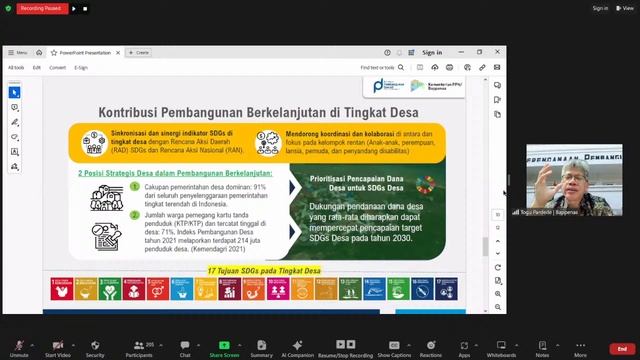Open the Participants panel
Screen dimensions: 640x360
(x=139, y=349)
